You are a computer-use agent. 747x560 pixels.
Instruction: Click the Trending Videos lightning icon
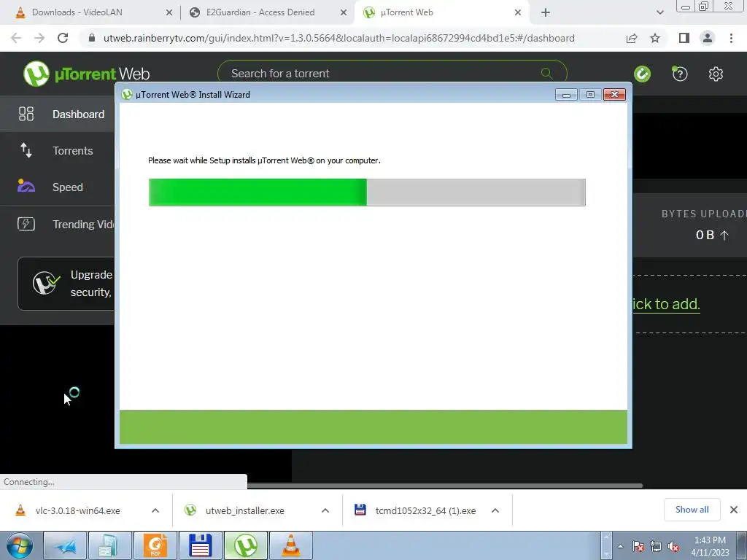click(26, 224)
